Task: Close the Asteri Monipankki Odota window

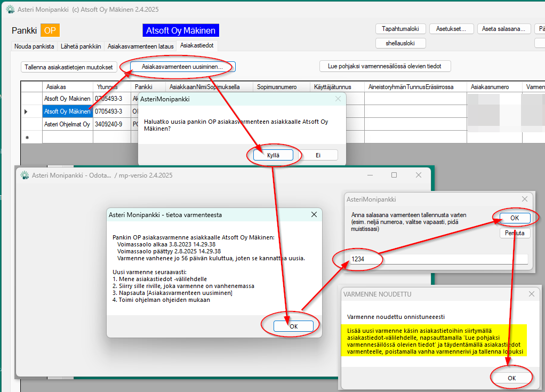Action: [419, 175]
